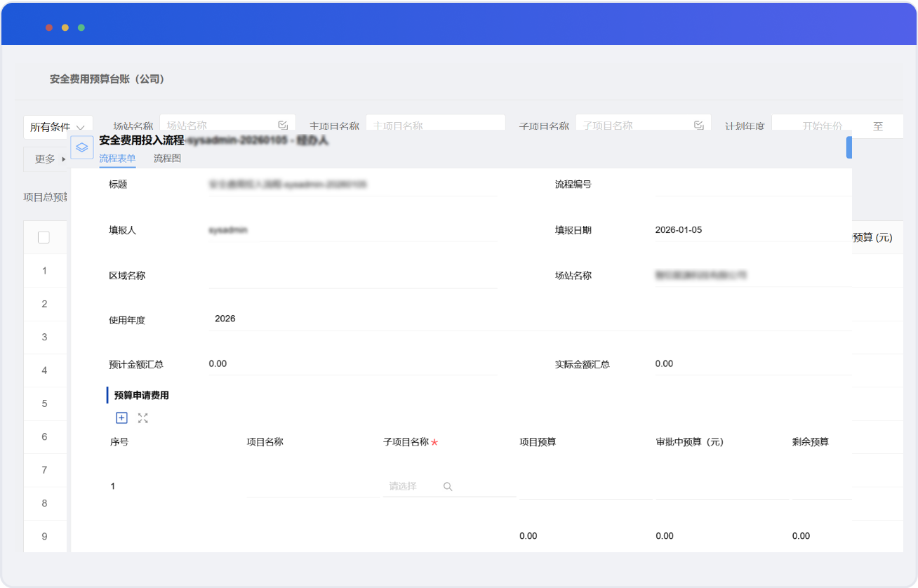
Task: Click the red window dot in title bar
Action: coord(49,27)
